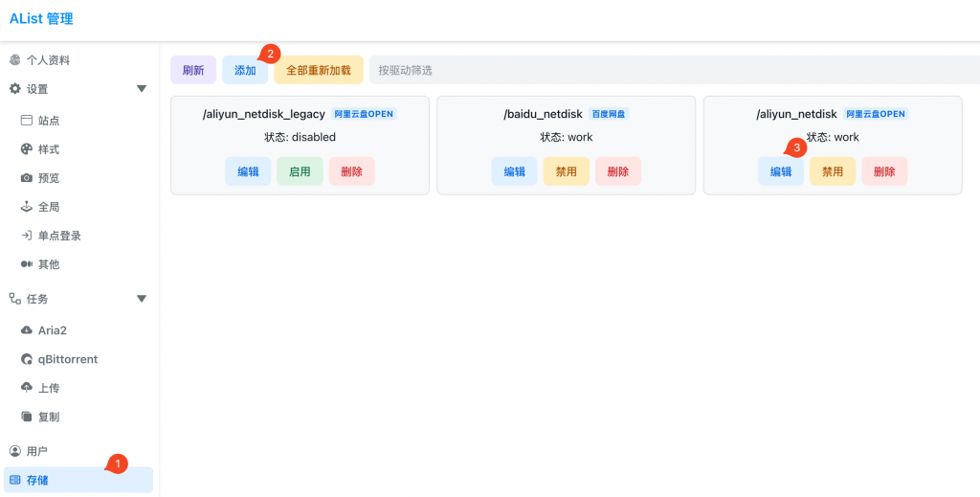
Task: Collapse the 设置 section arrow
Action: (x=142, y=89)
